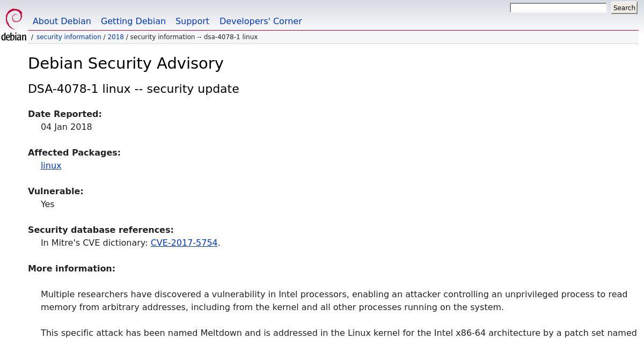The image size is (644, 338).
Task: Open the linux affected package link
Action: click(x=51, y=166)
